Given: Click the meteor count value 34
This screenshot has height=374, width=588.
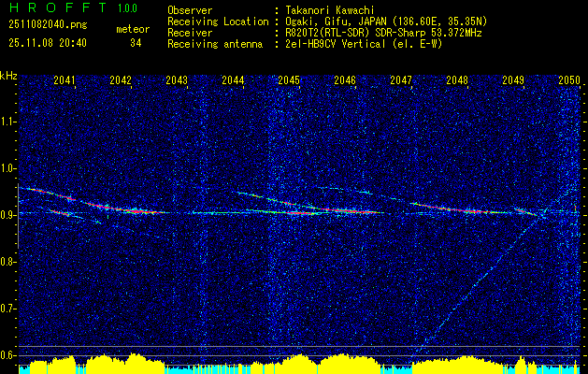Looking at the screenshot, I should 136,43.
